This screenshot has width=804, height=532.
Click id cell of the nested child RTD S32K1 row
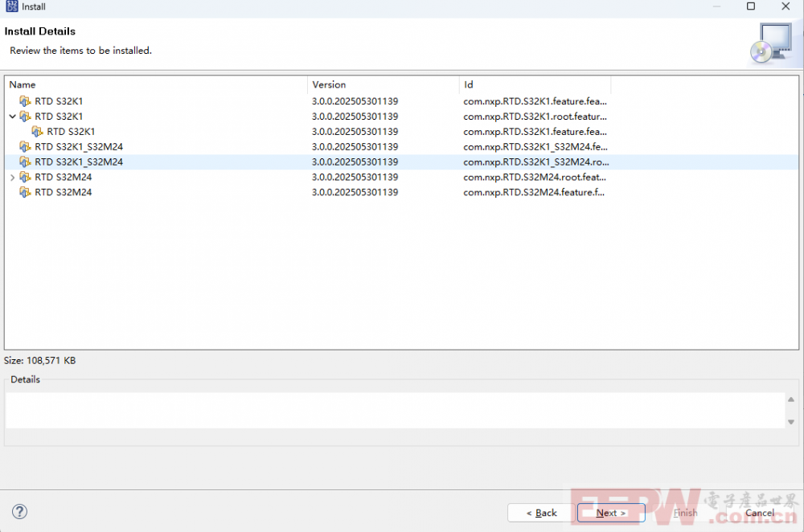pos(535,132)
